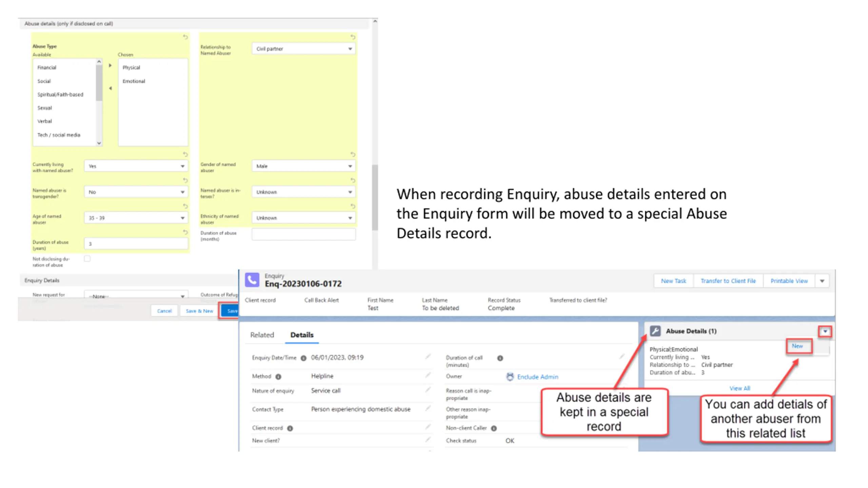Open Enclude Admin owner link

(538, 377)
